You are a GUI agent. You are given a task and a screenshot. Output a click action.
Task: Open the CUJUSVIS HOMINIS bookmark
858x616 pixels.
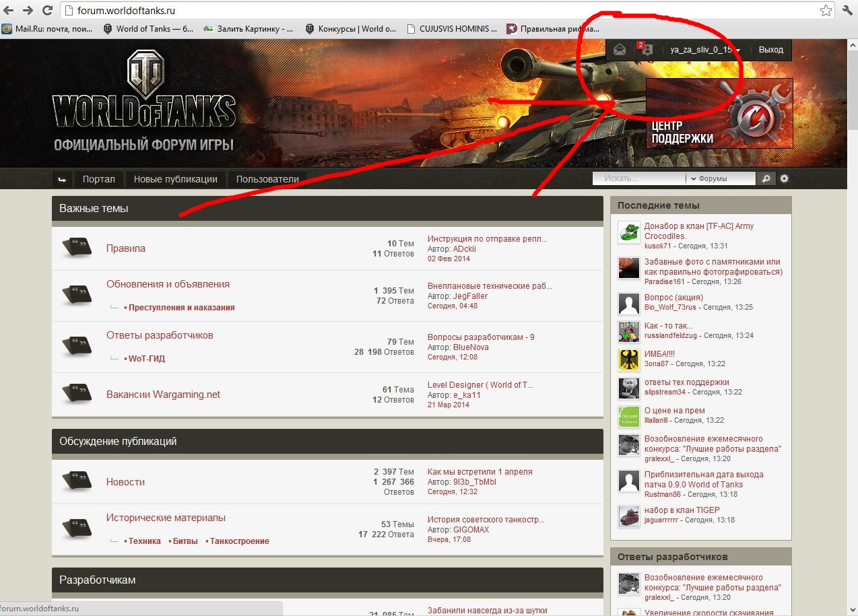[x=453, y=29]
